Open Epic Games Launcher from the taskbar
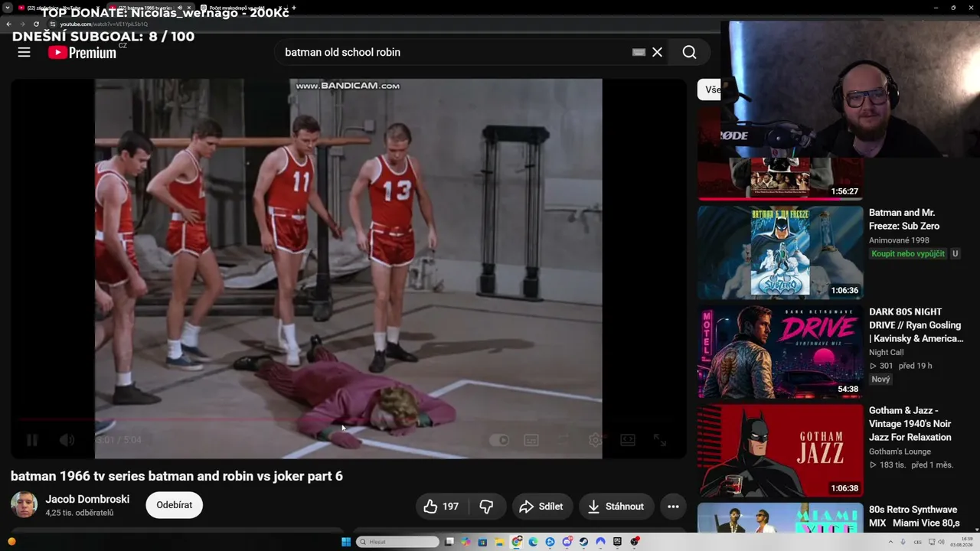Viewport: 980px width, 551px height. coord(617,542)
